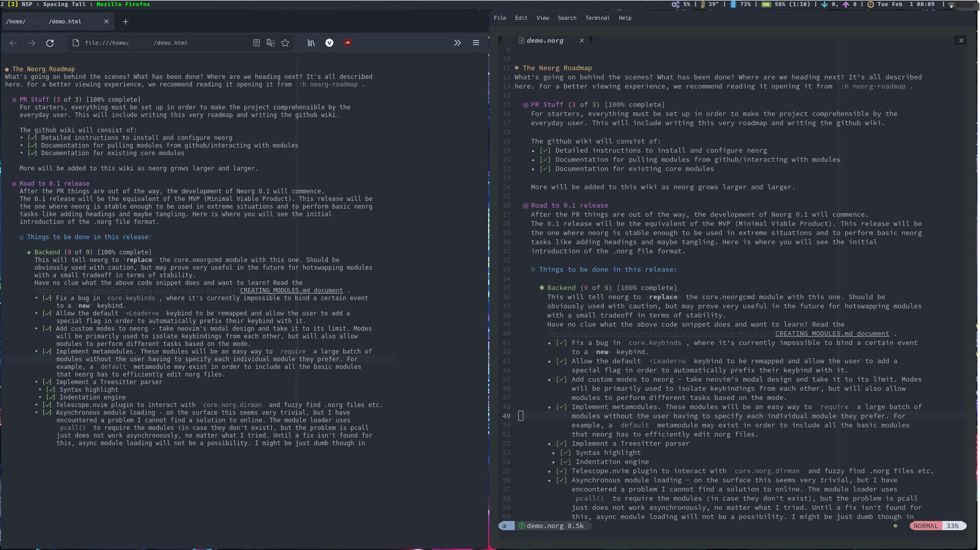Toggle 'Syntax highlight' checkbox in browser page
The width and height of the screenshot is (980, 550).
(x=51, y=390)
